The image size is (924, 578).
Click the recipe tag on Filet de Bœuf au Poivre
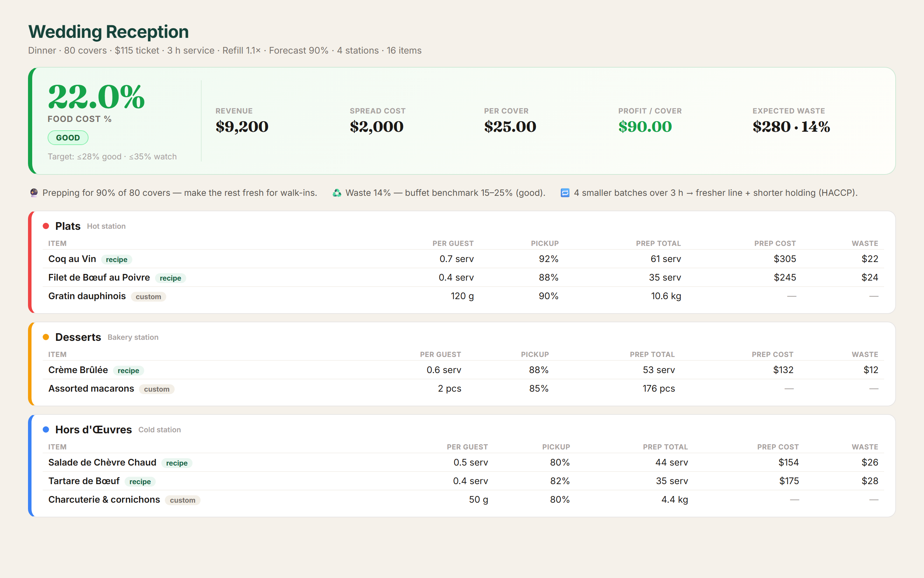point(170,278)
